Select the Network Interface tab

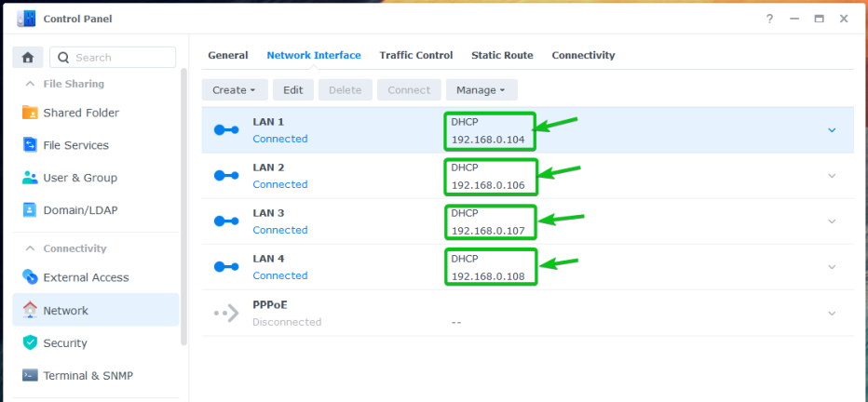coord(314,55)
